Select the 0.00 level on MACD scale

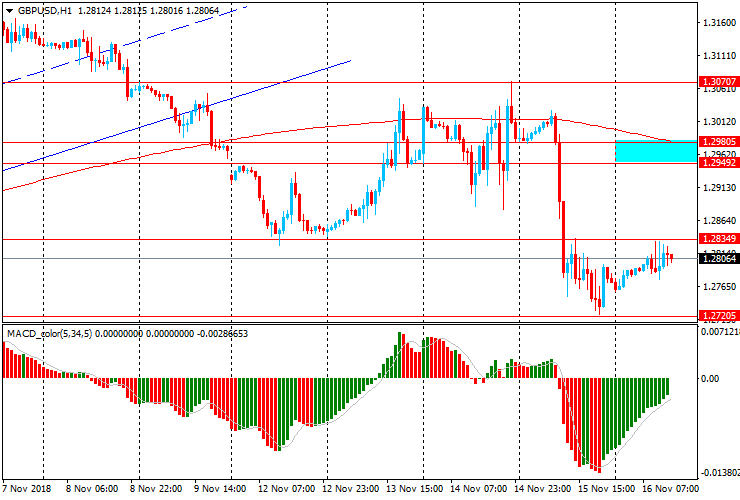[x=714, y=379]
